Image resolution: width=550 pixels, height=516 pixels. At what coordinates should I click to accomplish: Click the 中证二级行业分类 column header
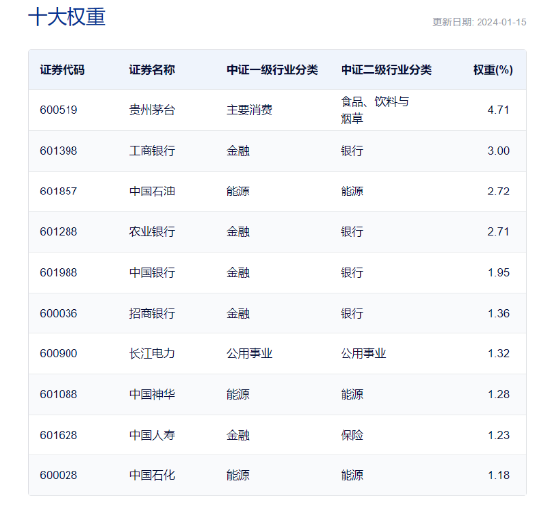(x=386, y=70)
